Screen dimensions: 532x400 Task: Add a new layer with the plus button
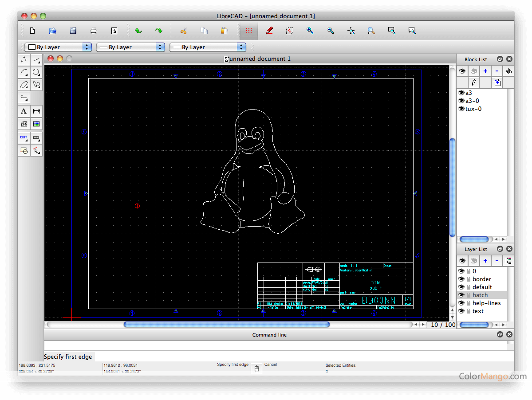(485, 261)
